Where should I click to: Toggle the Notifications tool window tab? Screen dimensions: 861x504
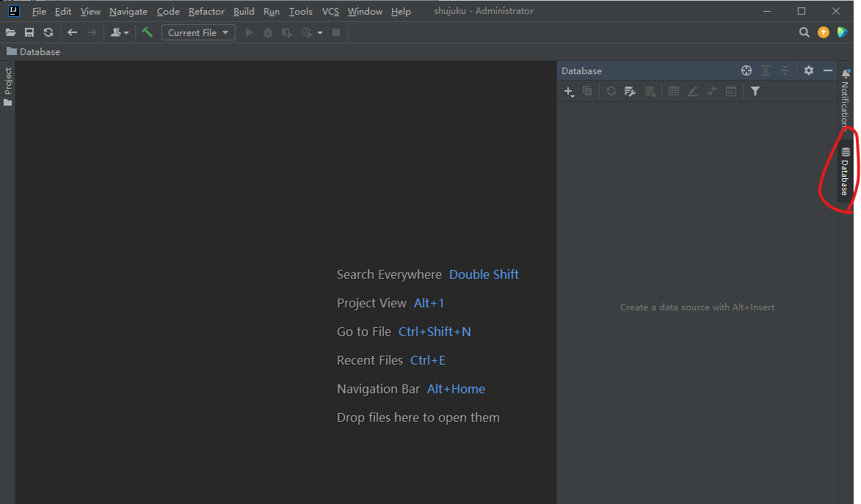pyautogui.click(x=845, y=99)
